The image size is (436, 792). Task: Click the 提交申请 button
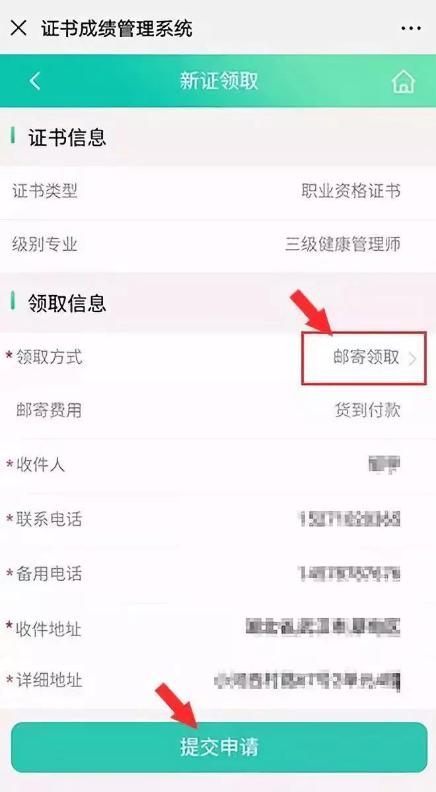(x=219, y=747)
